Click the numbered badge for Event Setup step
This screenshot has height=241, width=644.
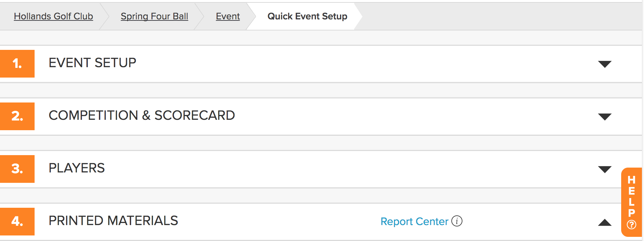point(17,63)
